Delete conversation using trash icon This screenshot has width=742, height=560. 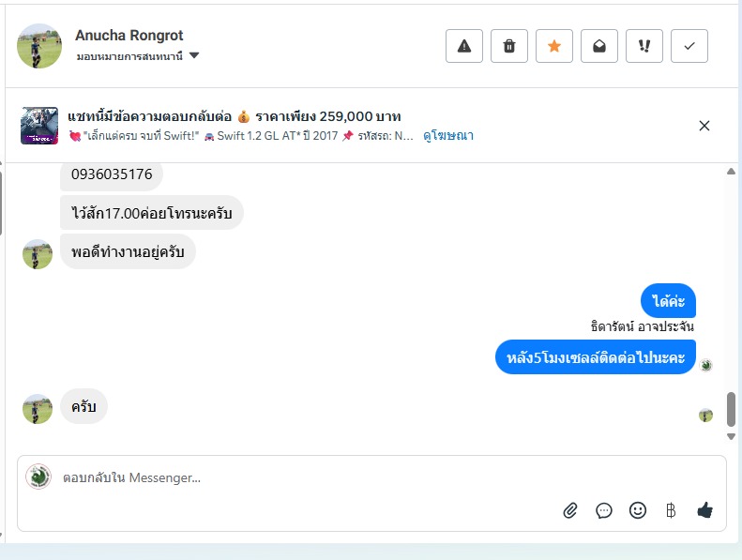508,46
